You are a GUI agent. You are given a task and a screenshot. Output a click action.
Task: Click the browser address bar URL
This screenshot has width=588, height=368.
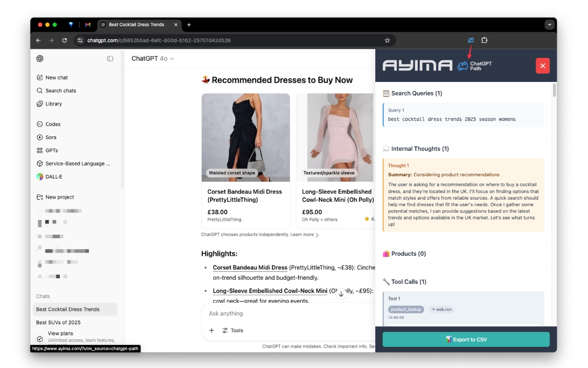(159, 40)
